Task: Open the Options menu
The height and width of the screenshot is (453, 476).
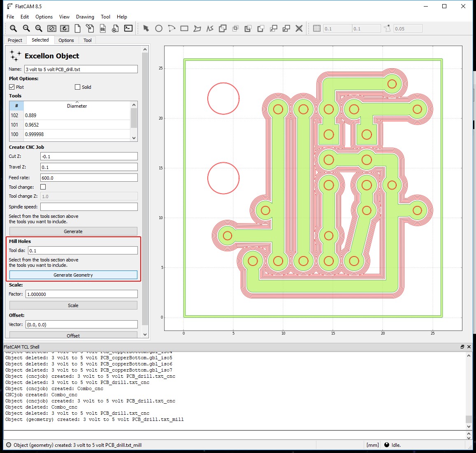Action: pos(44,17)
